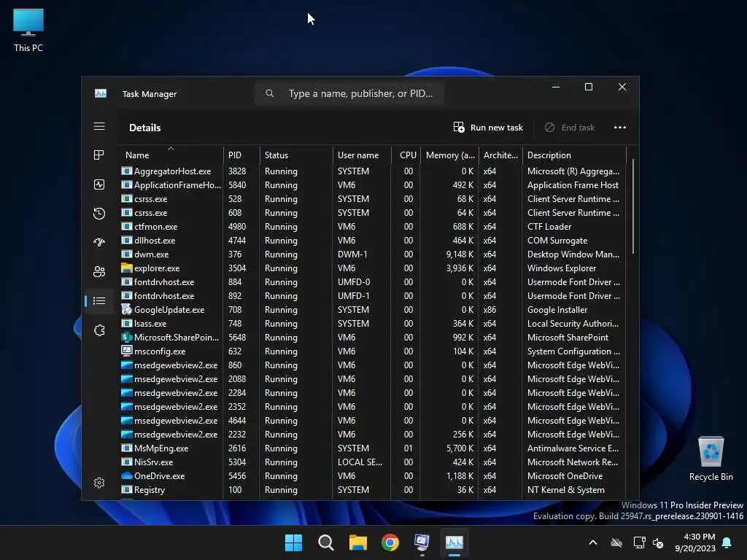Sort by the Memory column header
The image size is (747, 560).
click(449, 155)
